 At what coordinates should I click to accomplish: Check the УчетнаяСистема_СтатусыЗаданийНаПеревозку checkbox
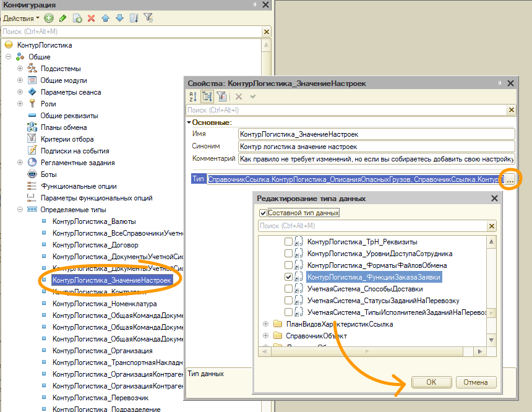coord(288,301)
